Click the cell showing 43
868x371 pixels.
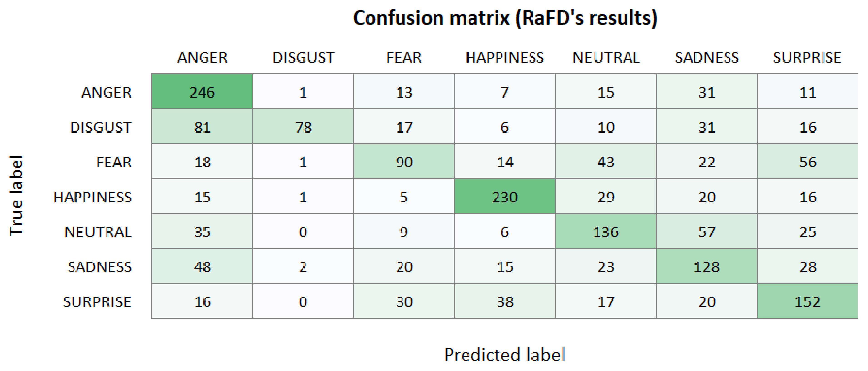click(605, 162)
